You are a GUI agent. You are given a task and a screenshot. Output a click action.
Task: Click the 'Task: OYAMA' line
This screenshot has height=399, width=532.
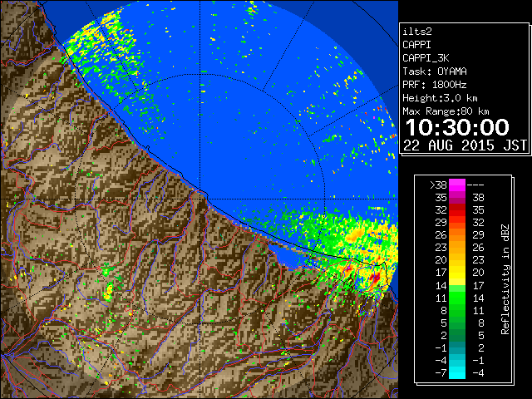click(x=435, y=71)
